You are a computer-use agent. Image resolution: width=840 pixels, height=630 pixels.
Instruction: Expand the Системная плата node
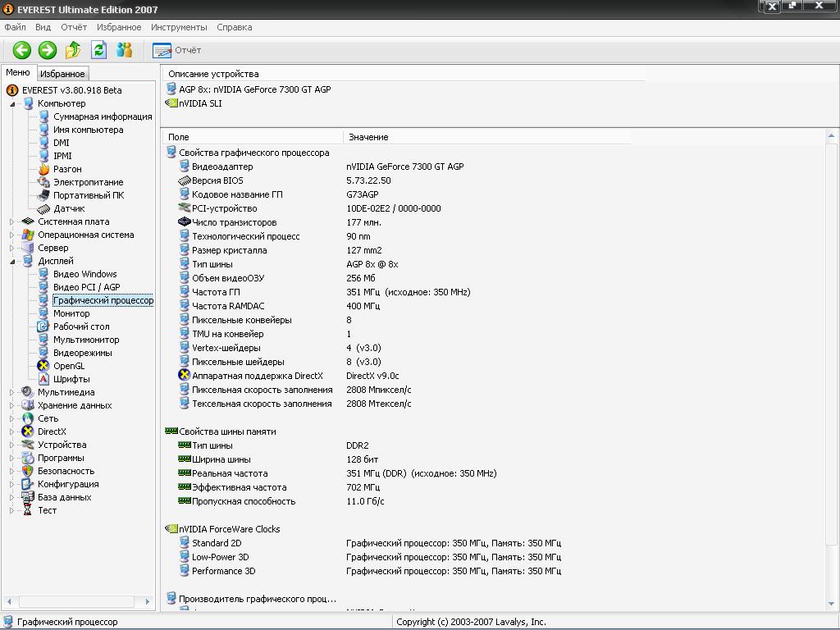12,221
